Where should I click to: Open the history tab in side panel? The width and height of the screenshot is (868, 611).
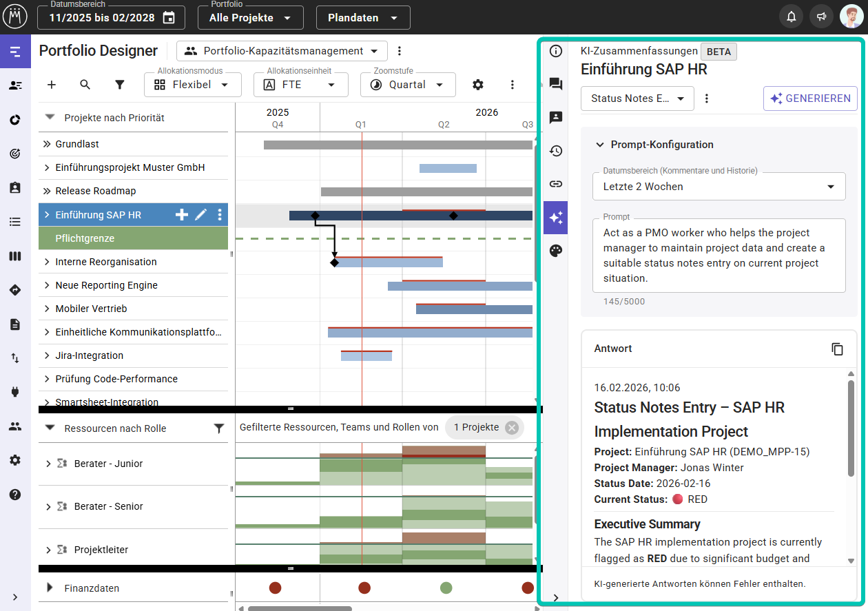click(556, 151)
